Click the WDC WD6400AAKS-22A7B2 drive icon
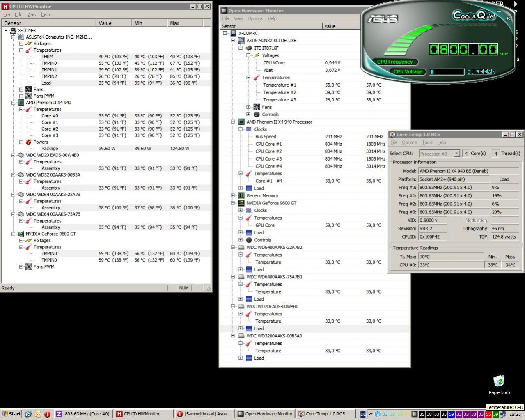Image resolution: width=525 pixels, height=420 pixels. coord(241,248)
